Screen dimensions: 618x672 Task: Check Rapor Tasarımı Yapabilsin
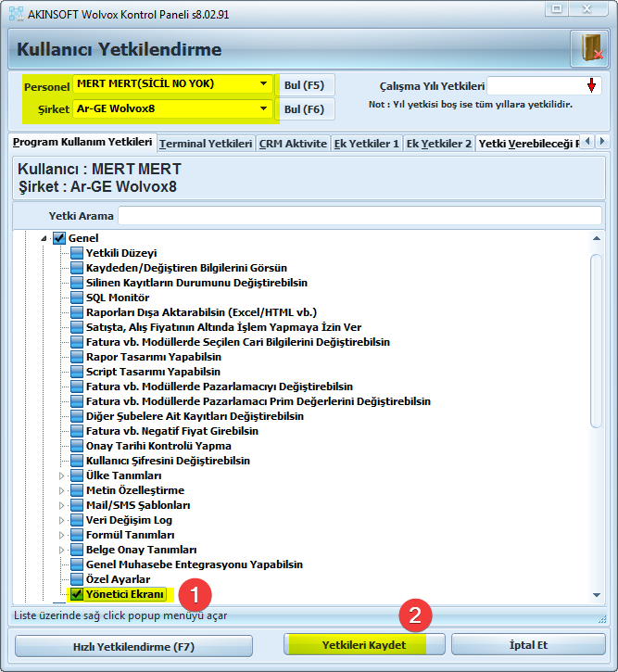(x=77, y=357)
